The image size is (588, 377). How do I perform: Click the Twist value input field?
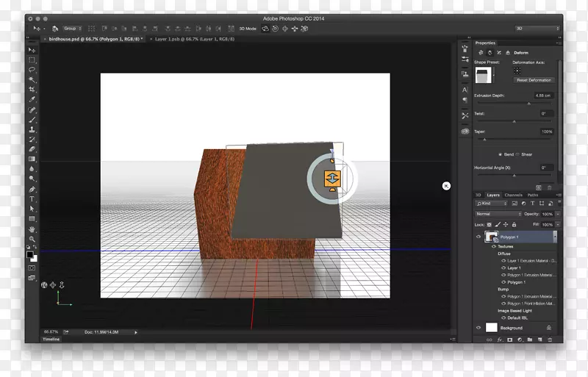(x=546, y=113)
